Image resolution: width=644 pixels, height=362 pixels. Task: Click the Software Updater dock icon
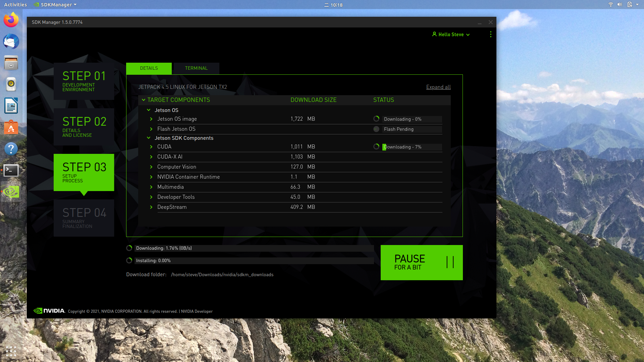(x=11, y=127)
